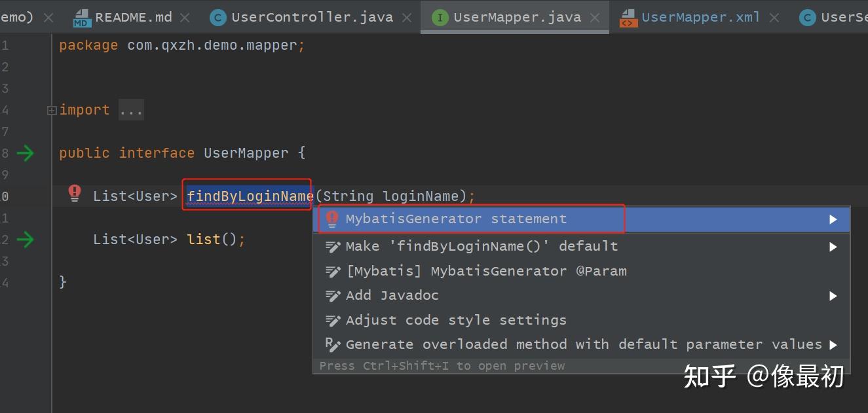868x413 pixels.
Task: Click the README.md markdown file icon
Action: point(82,18)
